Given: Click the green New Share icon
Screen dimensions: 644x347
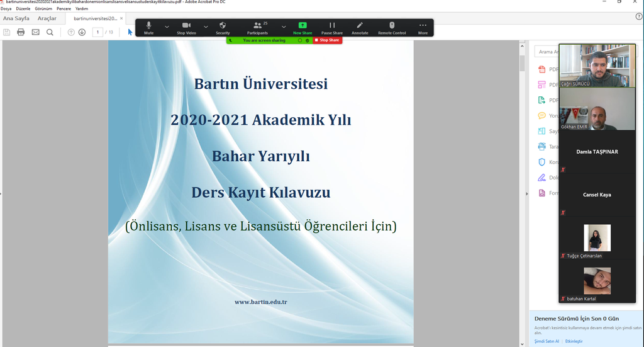Looking at the screenshot, I should [x=303, y=26].
